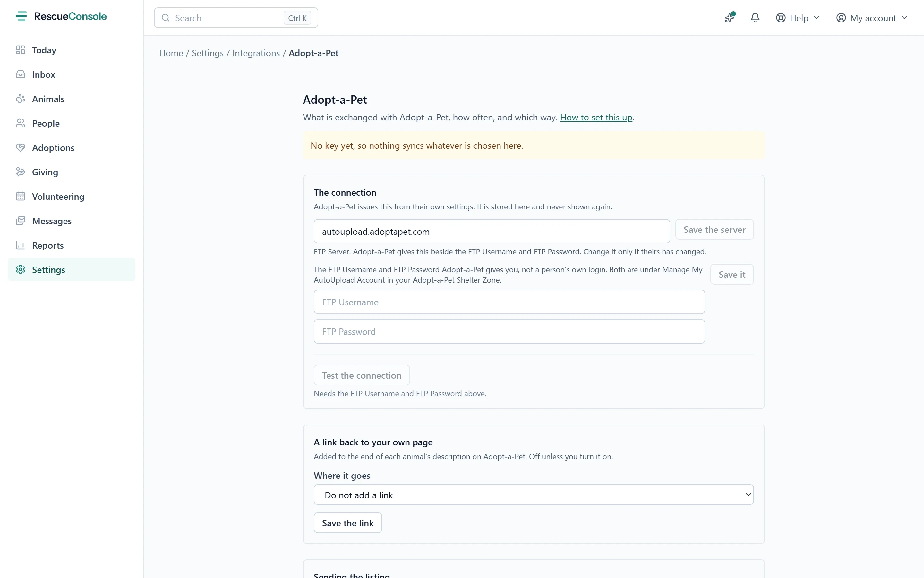This screenshot has width=924, height=578.
Task: Open the Where it goes dropdown
Action: pyautogui.click(x=534, y=495)
